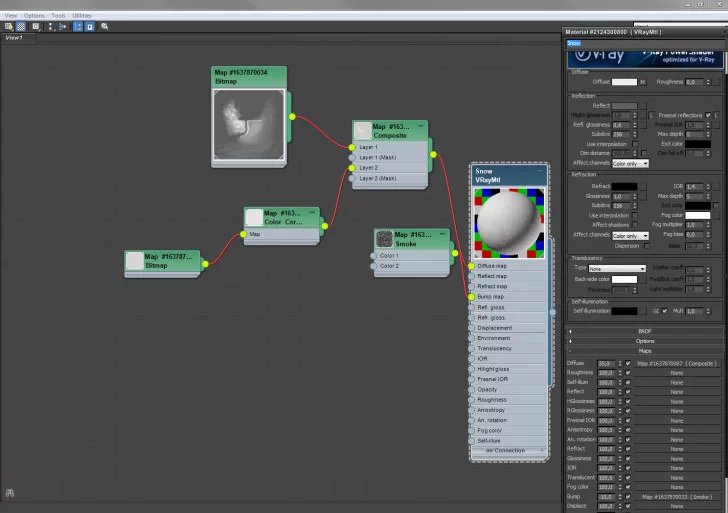Click Layer 2 (Mask) input socket
This screenshot has height=513, width=728.
[x=352, y=178]
